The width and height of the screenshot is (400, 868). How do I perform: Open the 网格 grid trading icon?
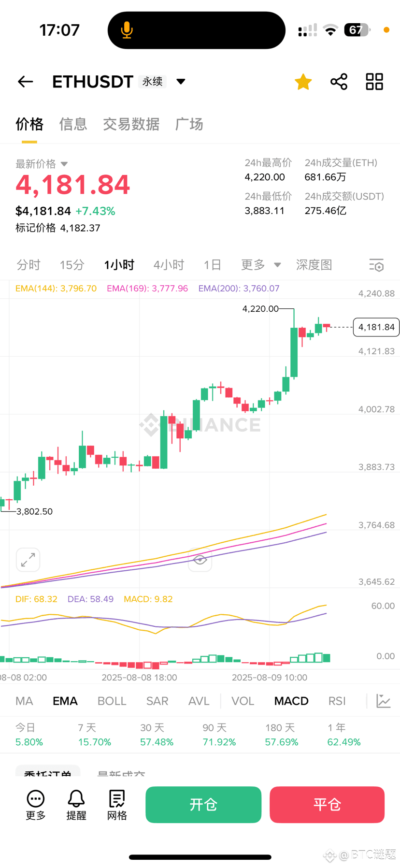tap(117, 805)
